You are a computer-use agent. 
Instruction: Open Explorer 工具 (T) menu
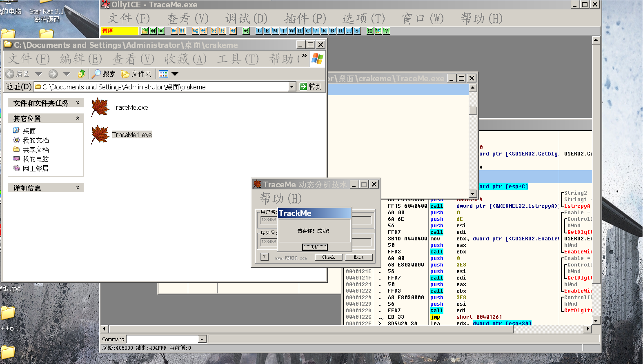coord(238,59)
